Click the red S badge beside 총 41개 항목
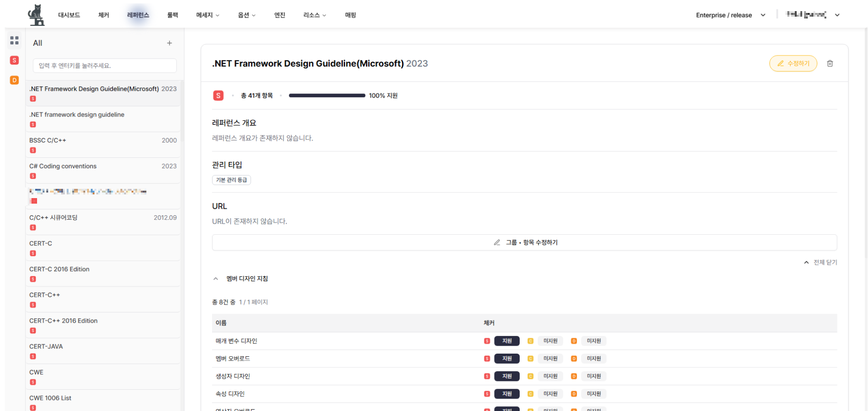 coord(218,95)
